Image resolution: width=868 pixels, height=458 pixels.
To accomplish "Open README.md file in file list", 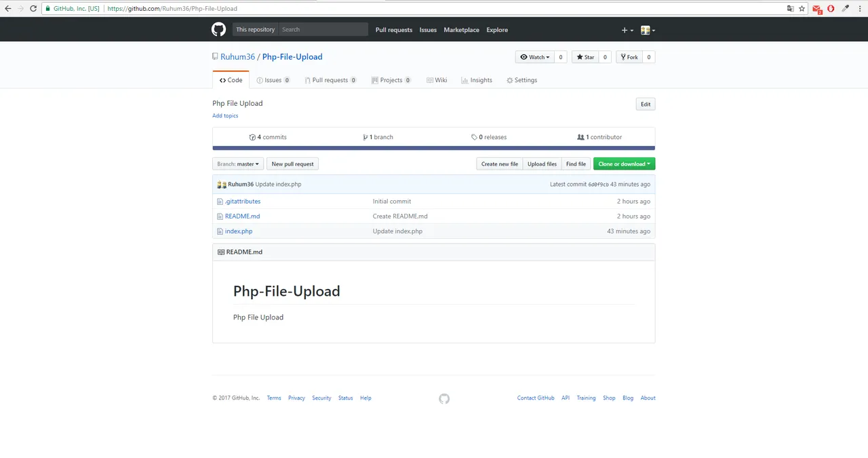I will [x=242, y=216].
